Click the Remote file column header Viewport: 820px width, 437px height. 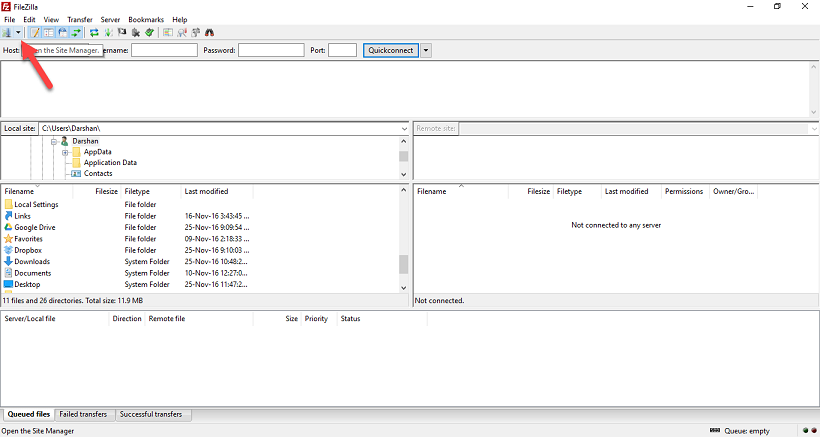pyautogui.click(x=199, y=319)
